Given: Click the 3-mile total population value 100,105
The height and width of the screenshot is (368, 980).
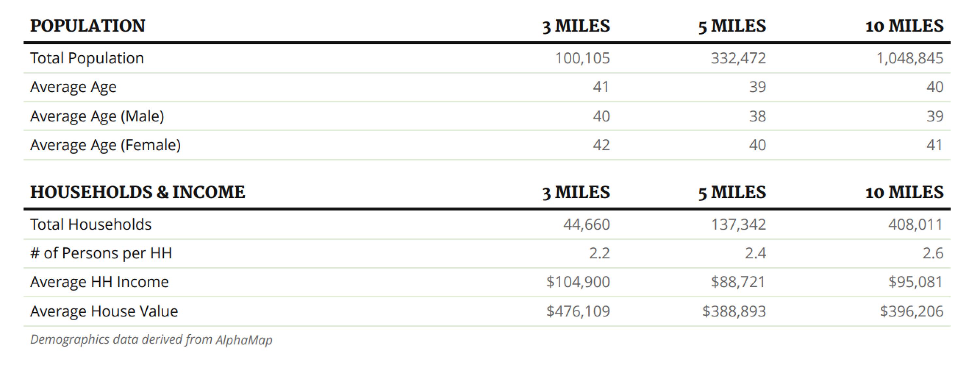Looking at the screenshot, I should click(582, 58).
